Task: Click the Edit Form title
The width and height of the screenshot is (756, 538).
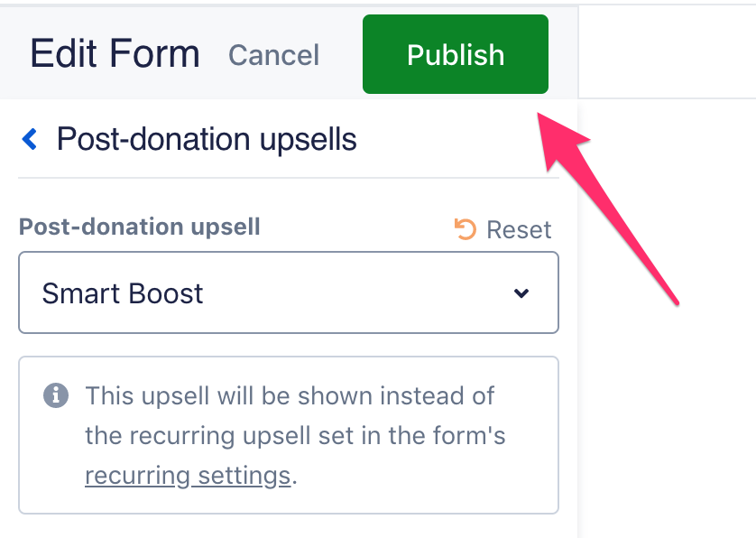Action: click(115, 54)
